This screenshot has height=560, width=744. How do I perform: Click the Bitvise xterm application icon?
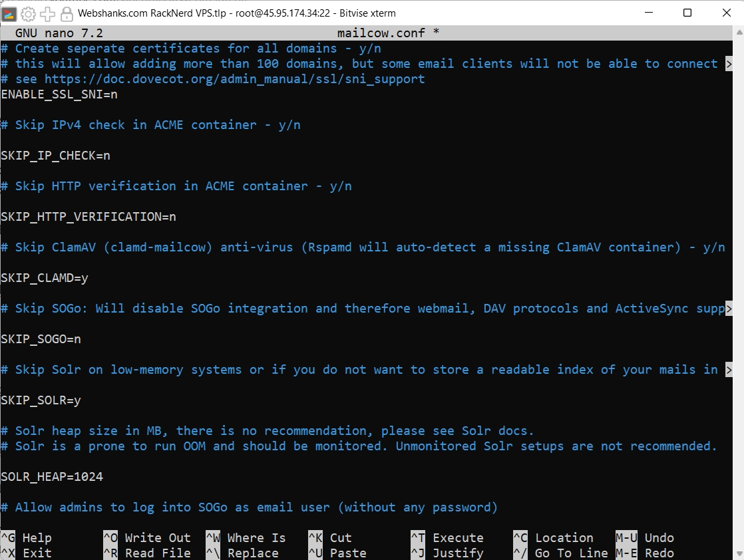(x=9, y=13)
